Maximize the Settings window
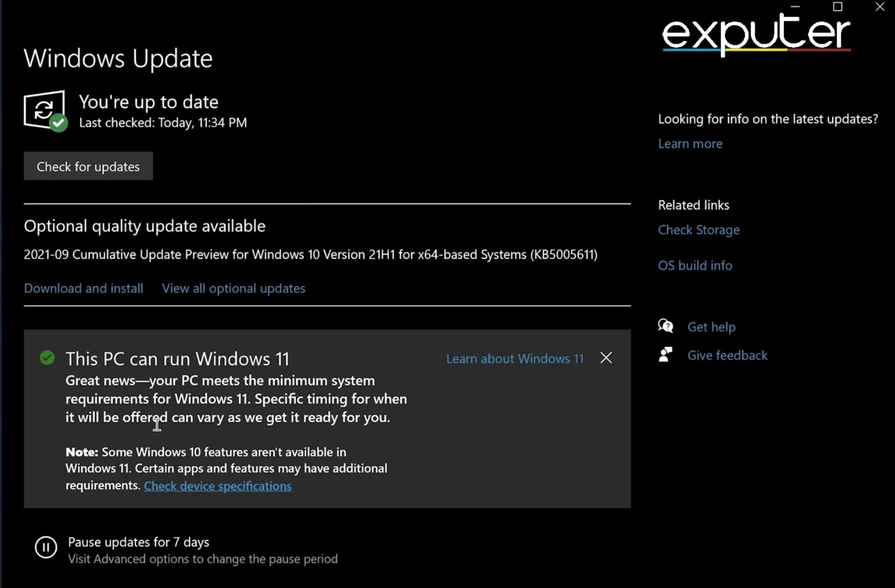The image size is (895, 588). (x=838, y=7)
